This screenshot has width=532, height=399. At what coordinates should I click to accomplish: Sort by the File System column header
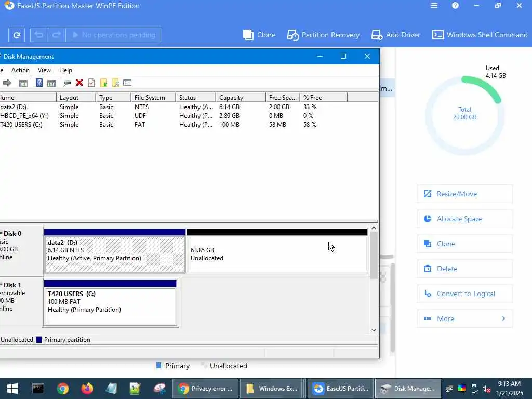pyautogui.click(x=153, y=97)
